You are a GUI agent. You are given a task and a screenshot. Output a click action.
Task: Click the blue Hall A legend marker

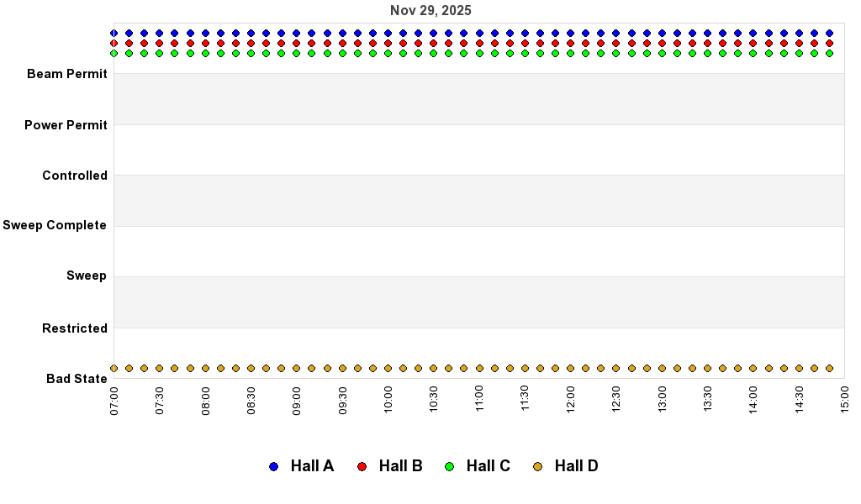(273, 466)
